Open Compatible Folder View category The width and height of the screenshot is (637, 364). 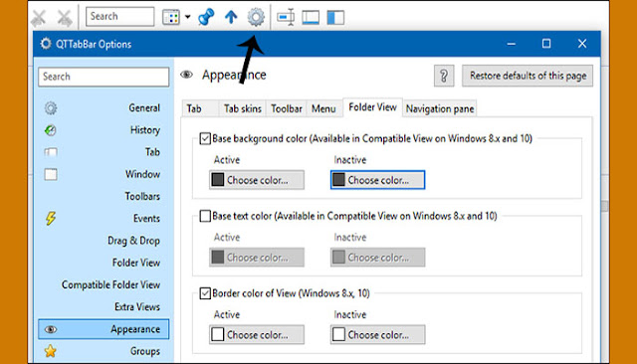click(110, 284)
